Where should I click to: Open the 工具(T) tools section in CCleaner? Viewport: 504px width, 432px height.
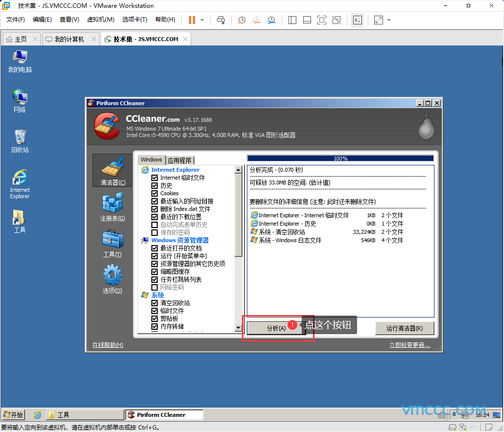coord(112,243)
